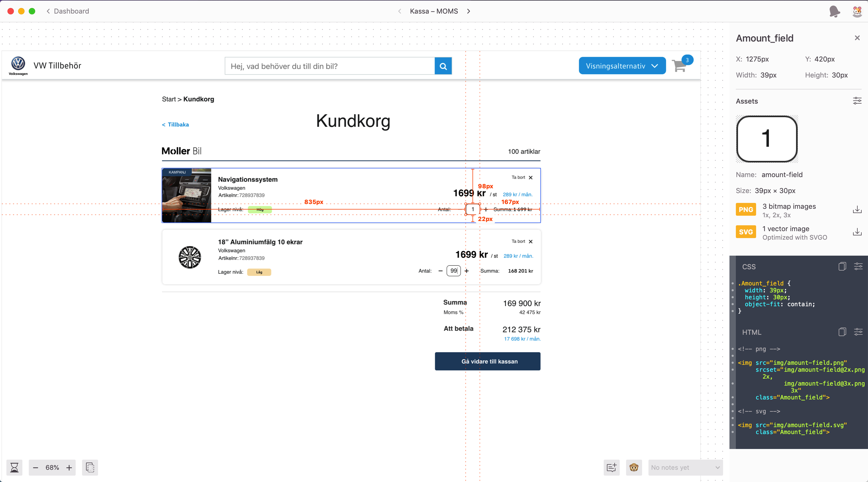Click the alloy wheel product image
This screenshot has height=482, width=868.
click(190, 257)
